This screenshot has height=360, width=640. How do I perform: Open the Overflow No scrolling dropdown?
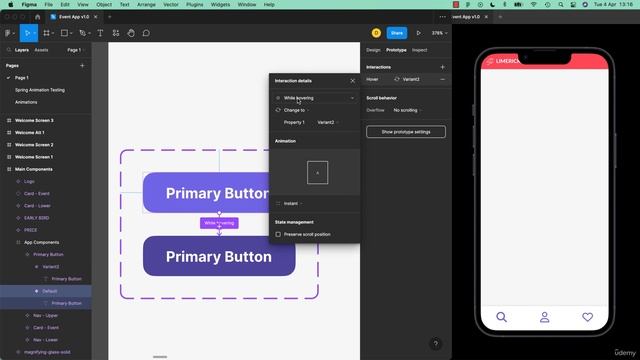coord(407,110)
